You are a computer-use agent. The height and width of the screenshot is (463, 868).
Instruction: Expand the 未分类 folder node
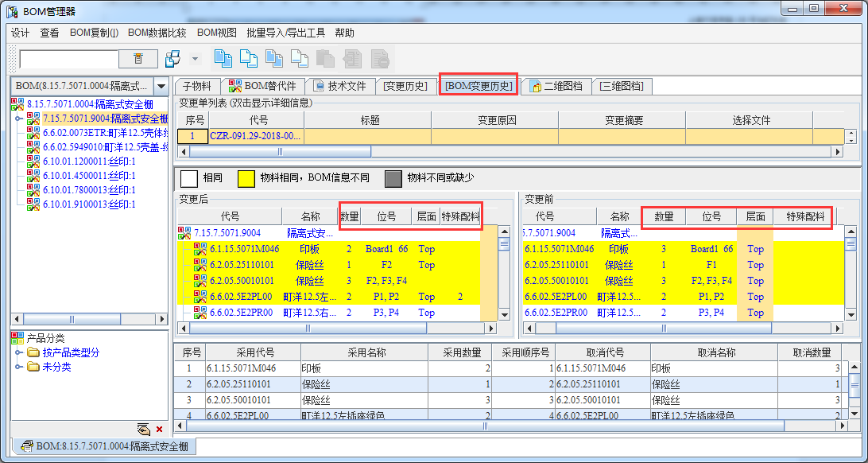coord(19,367)
